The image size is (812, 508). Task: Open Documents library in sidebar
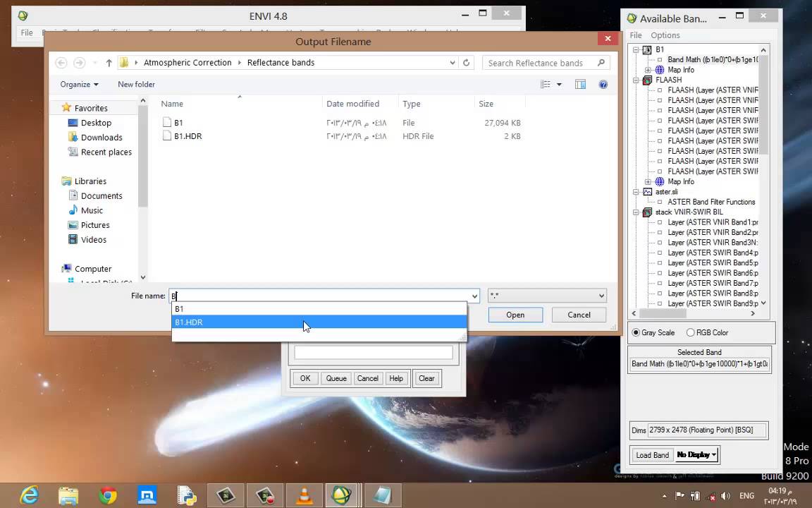pyautogui.click(x=101, y=195)
